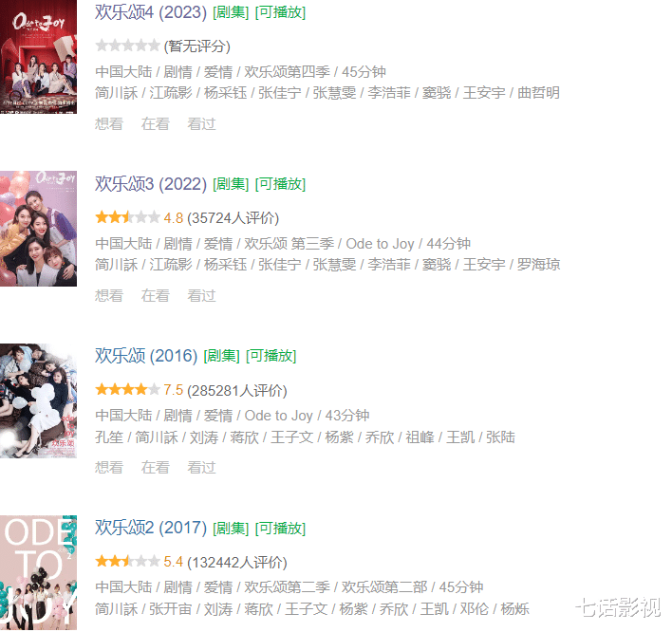672x632 pixels.
Task: Click the 5.4 star rating icons
Action: (x=128, y=561)
